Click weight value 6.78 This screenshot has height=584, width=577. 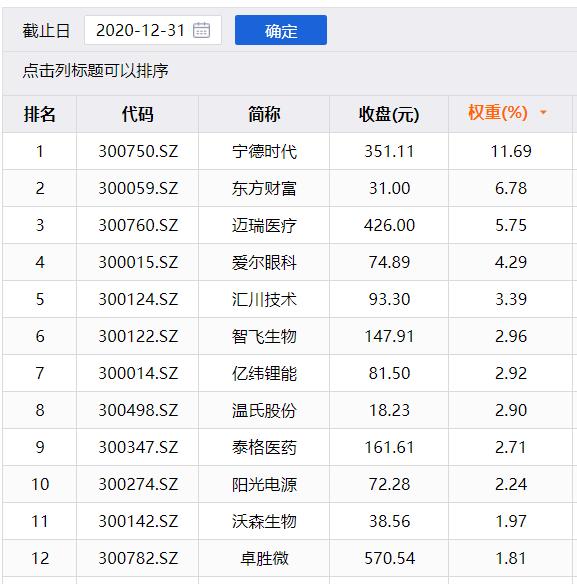511,188
